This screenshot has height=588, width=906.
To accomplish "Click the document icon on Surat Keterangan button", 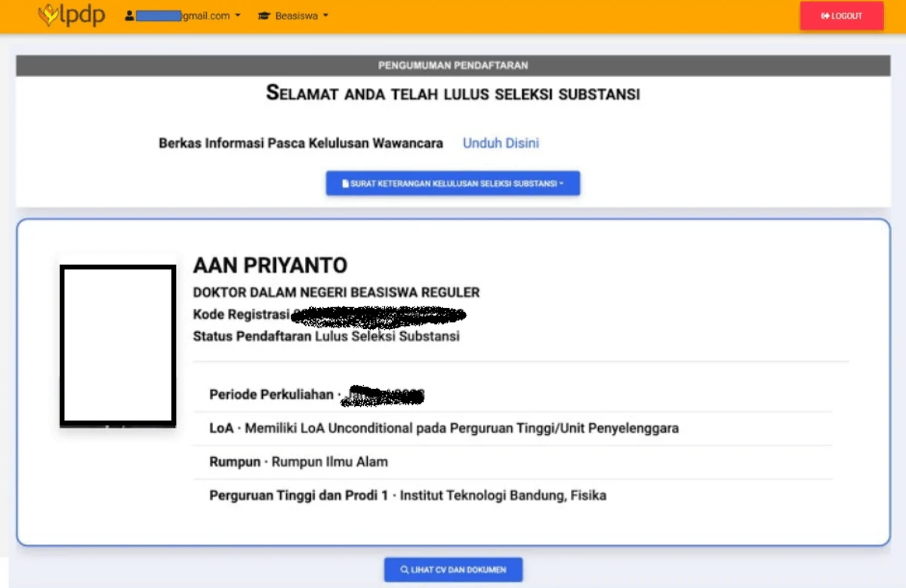I will click(345, 183).
